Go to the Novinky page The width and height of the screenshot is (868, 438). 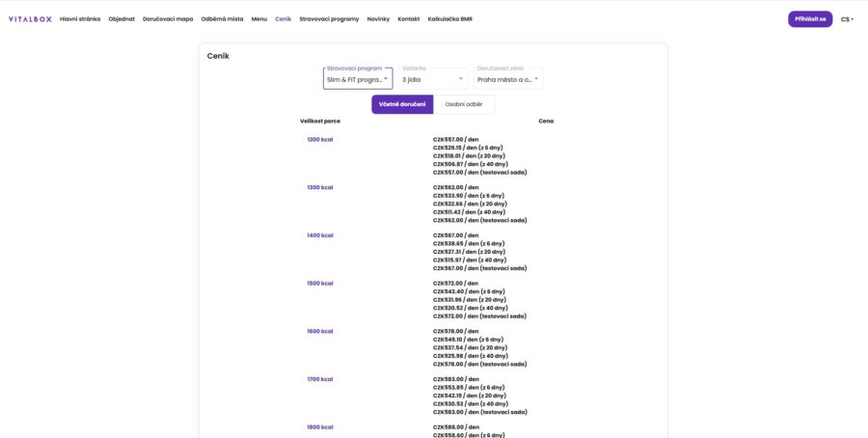click(378, 19)
